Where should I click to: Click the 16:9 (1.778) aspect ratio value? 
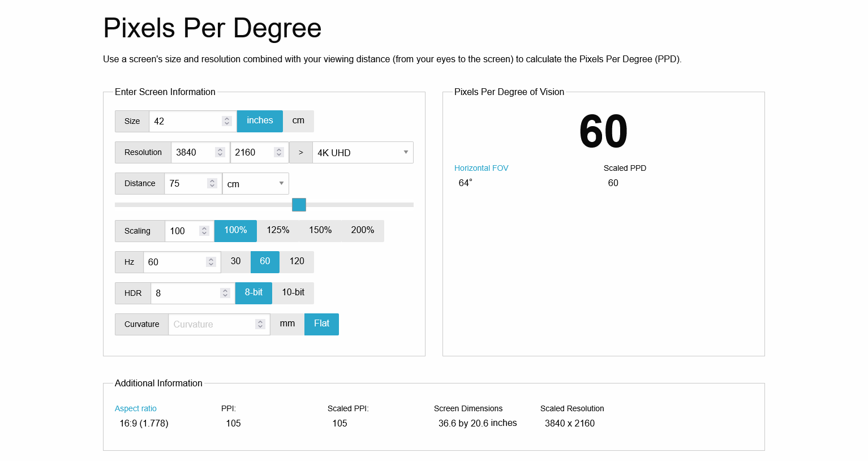pos(144,423)
